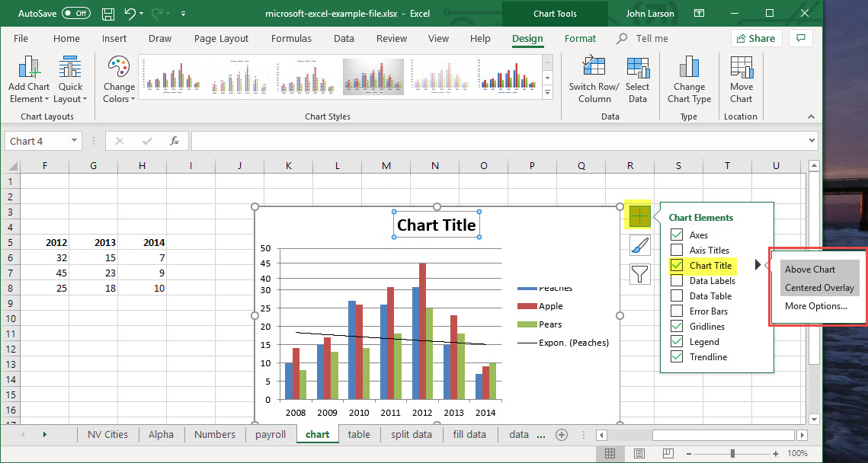Viewport: 868px width, 463px height.
Task: Click the Switch Row/Column icon
Action: pos(594,67)
